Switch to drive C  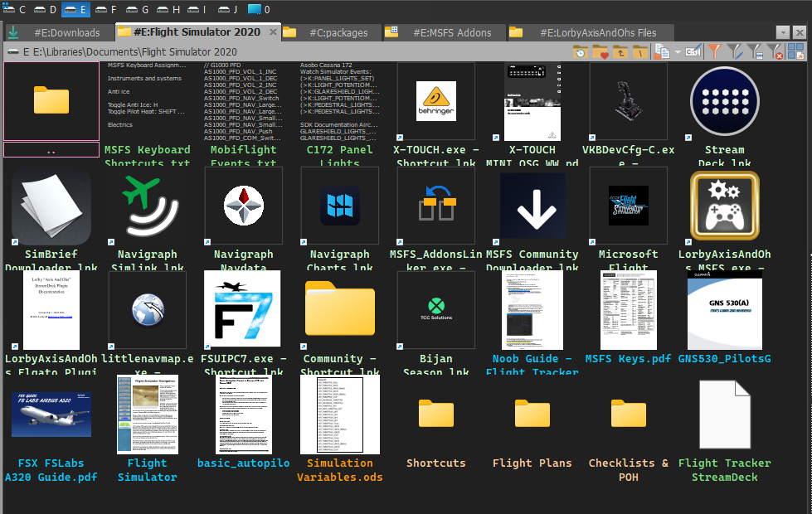(17, 9)
